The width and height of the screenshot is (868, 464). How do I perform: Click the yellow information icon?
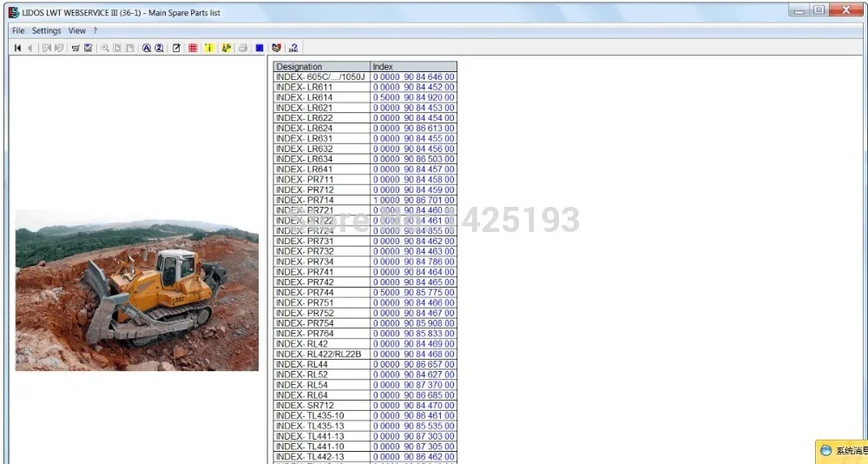(208, 49)
